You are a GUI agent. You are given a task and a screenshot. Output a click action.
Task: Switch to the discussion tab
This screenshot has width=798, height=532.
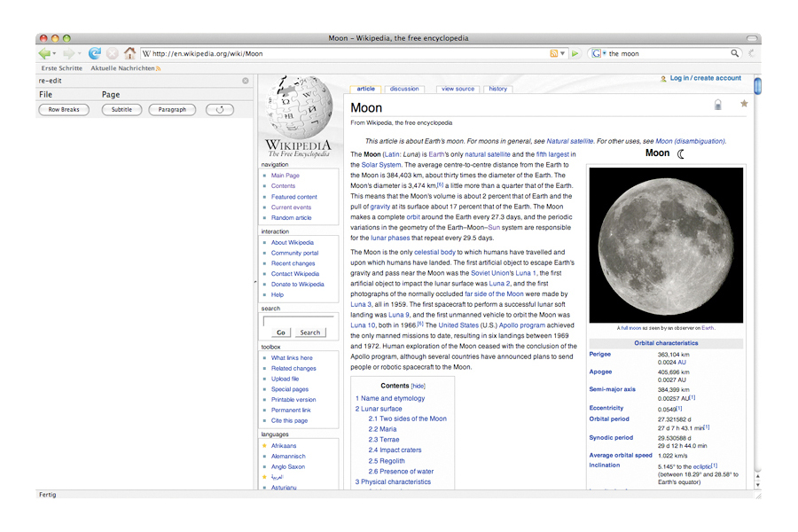tap(404, 89)
